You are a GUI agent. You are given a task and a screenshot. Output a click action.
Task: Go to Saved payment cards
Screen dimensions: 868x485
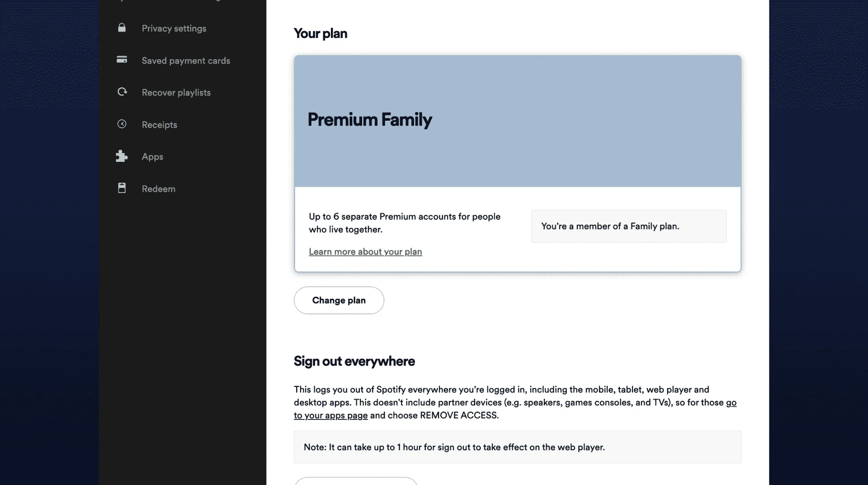point(186,61)
